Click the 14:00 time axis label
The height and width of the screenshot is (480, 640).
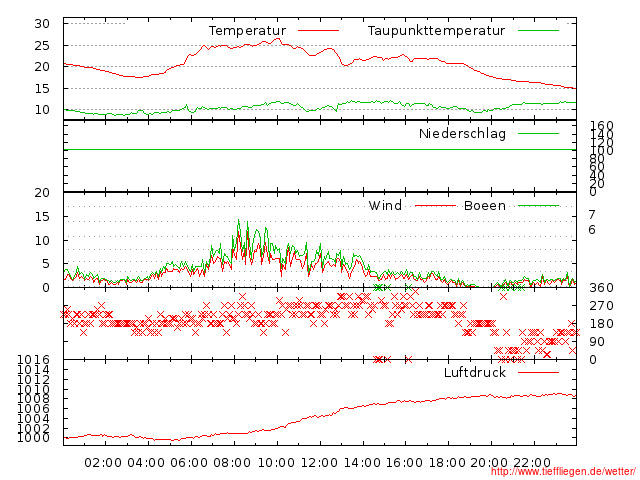pyautogui.click(x=362, y=463)
